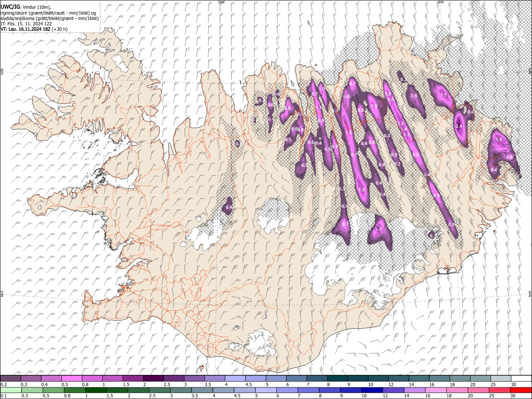Click the '2.4' precipitation value on the map

459,126
